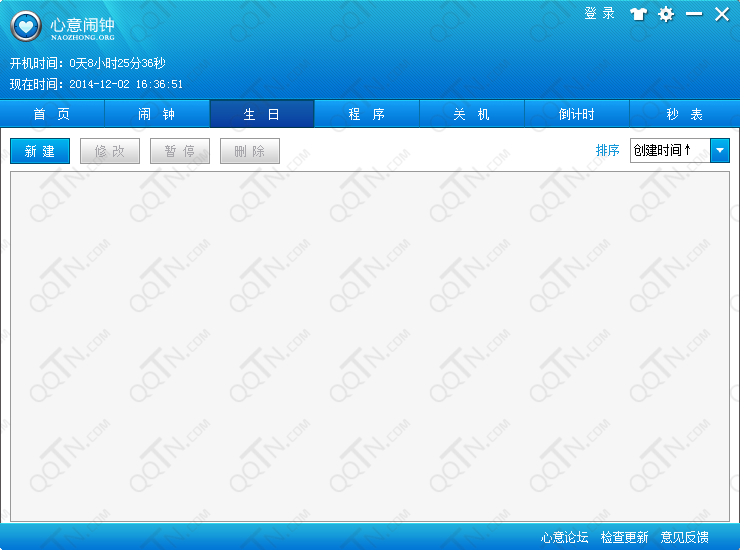This screenshot has height=550, width=740.
Task: Switch to the 首页 tab
Action: pos(52,114)
